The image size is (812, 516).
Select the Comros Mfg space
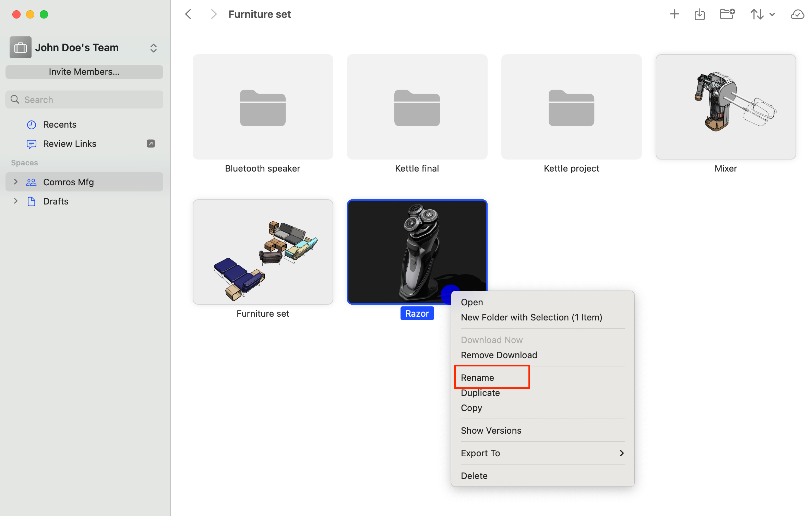(84, 182)
